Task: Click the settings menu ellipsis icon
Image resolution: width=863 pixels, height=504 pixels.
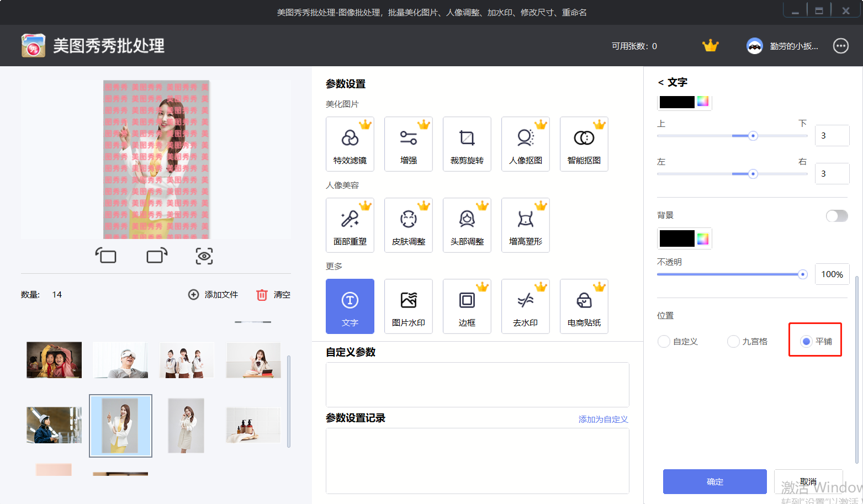Action: point(840,46)
